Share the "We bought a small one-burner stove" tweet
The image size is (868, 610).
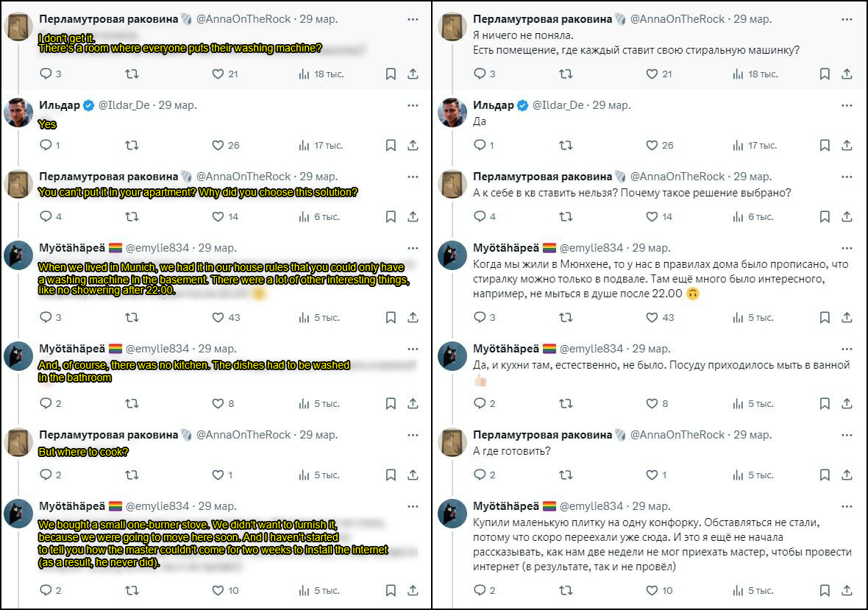point(413,590)
